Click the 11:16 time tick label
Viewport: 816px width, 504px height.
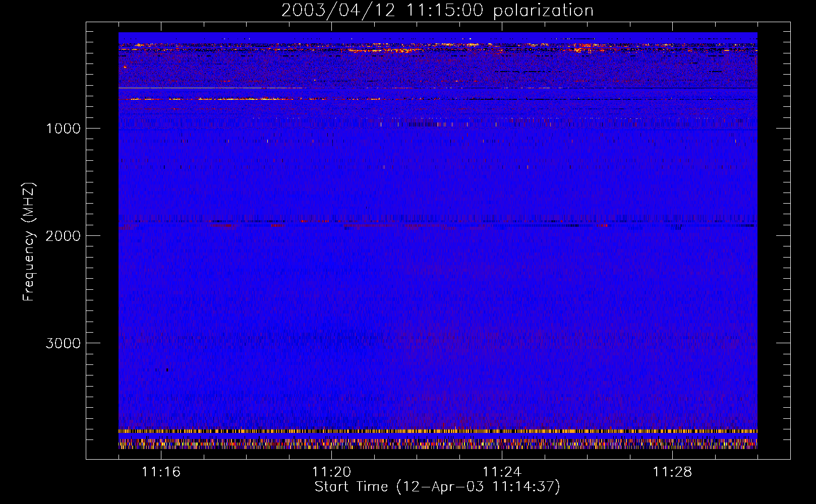(161, 472)
